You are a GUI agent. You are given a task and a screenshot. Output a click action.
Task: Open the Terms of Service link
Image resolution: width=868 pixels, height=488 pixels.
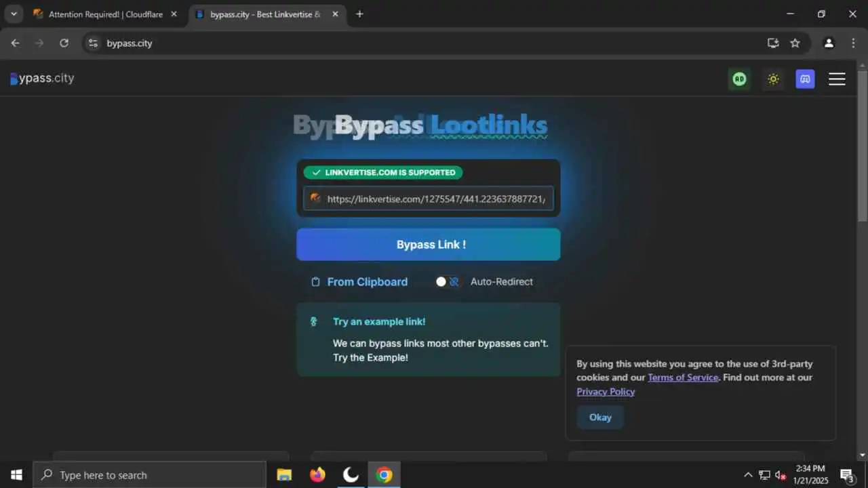pyautogui.click(x=683, y=378)
